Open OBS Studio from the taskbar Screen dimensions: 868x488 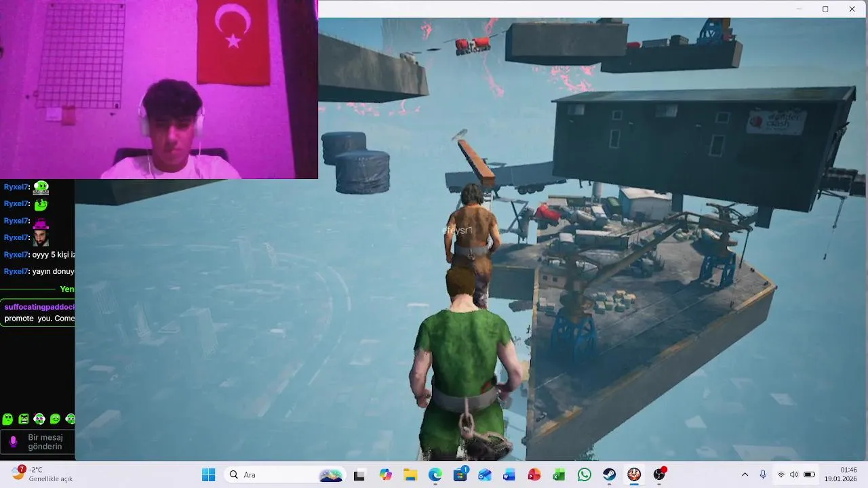click(659, 474)
